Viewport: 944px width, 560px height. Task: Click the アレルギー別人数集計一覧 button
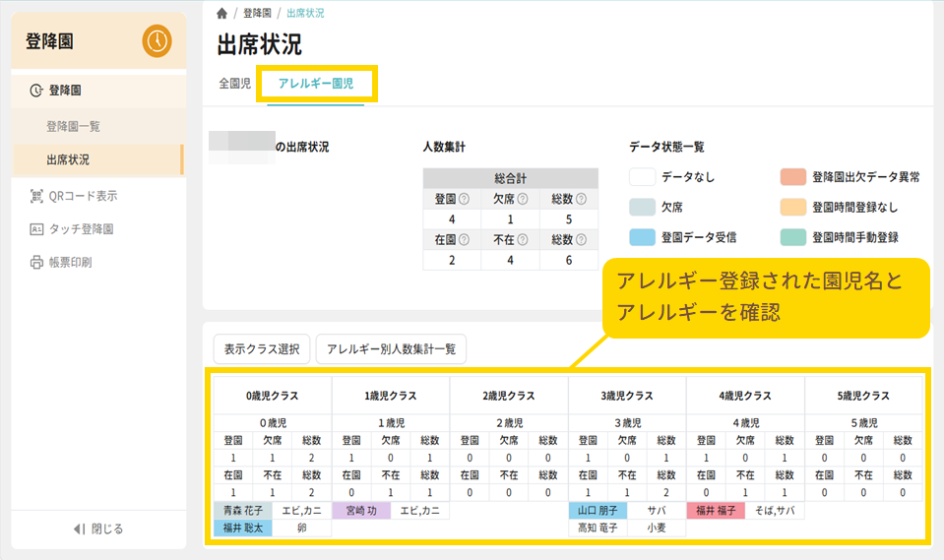pos(391,348)
